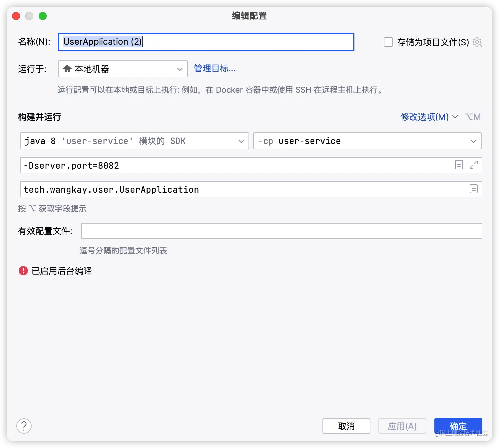Open the 本地机器 run target dropdown

coord(123,69)
